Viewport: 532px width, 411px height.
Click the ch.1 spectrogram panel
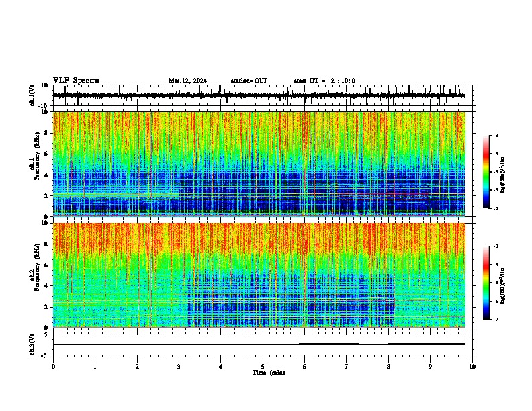pos(259,164)
